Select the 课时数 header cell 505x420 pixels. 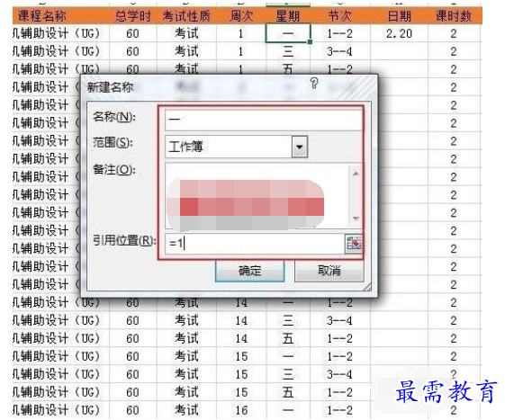pos(454,16)
